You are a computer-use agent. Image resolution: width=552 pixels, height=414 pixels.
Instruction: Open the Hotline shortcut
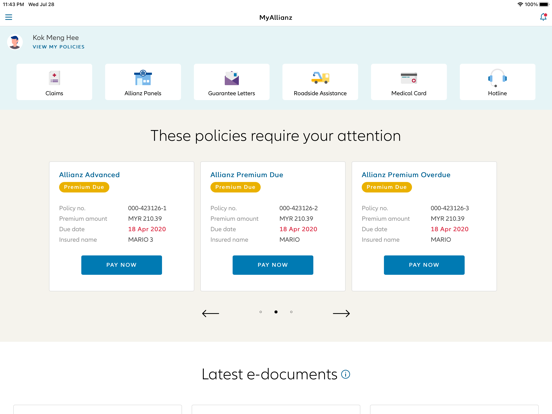coord(497,82)
